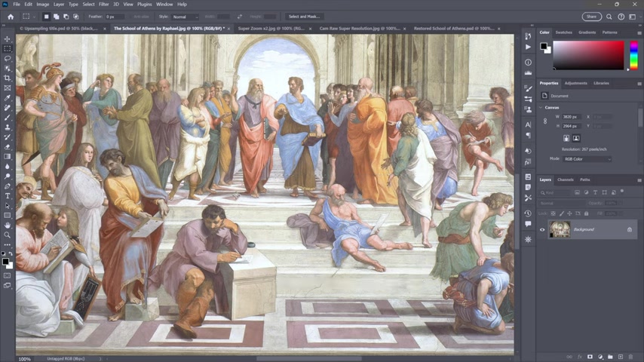644x362 pixels.
Task: Open the layer styles fx icon
Action: click(x=580, y=357)
